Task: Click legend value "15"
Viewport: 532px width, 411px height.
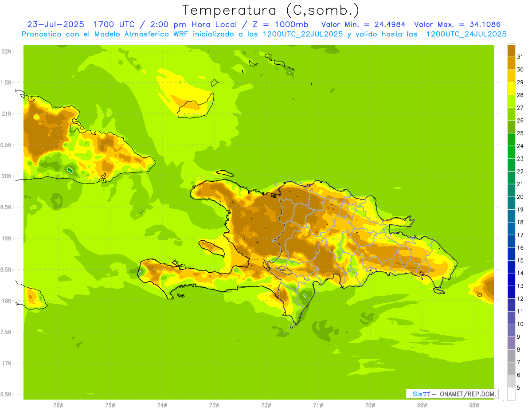Action: (x=520, y=260)
